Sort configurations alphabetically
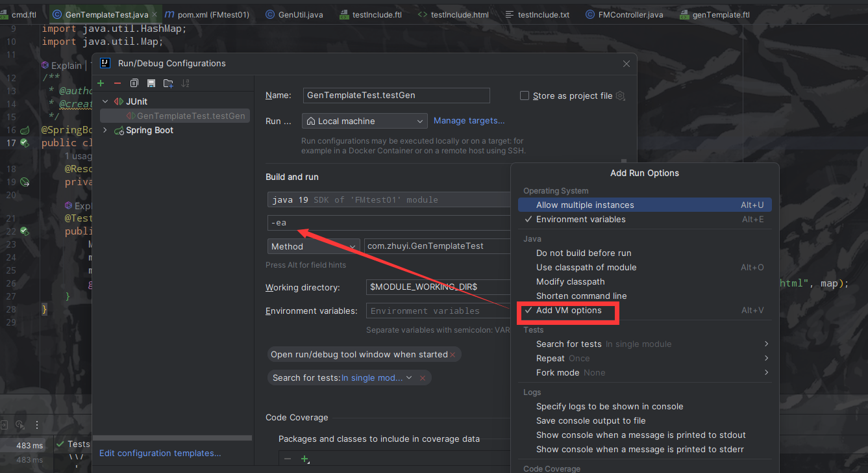Screen dimensions: 868x473 (x=186, y=83)
